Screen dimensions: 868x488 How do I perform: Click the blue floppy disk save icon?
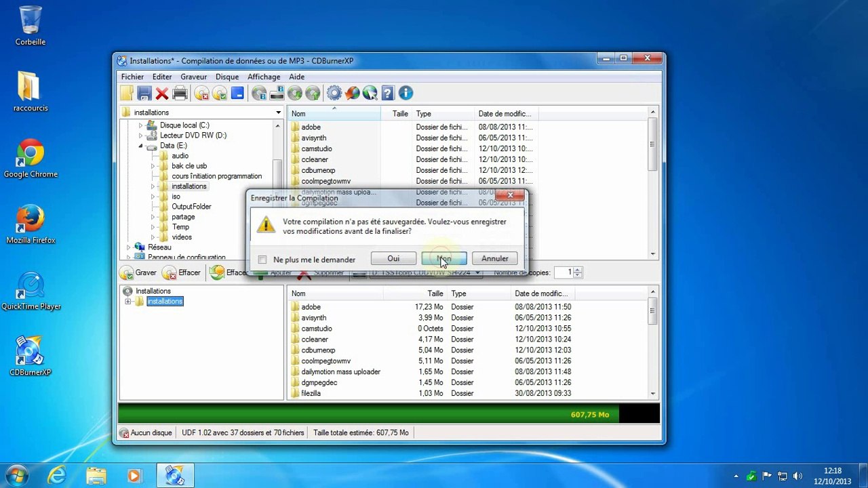click(x=144, y=94)
